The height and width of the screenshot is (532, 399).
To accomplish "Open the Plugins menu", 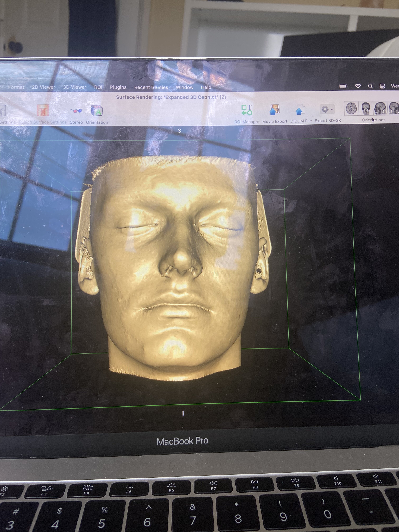I will (x=118, y=87).
